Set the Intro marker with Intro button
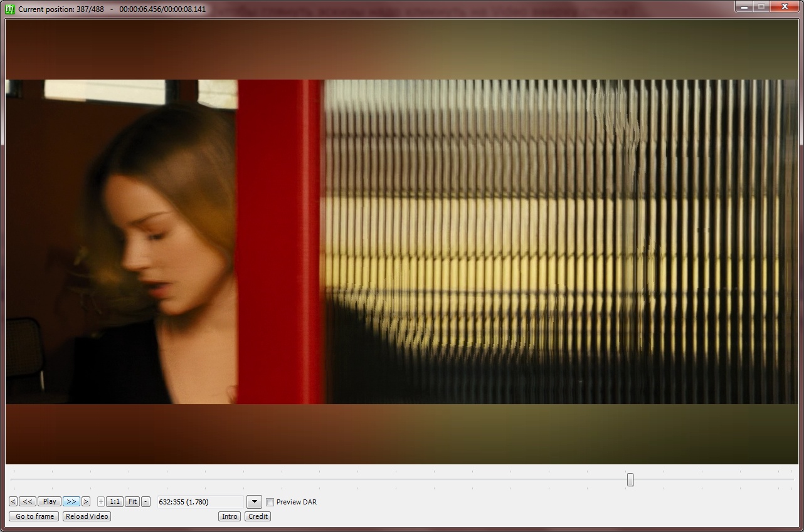This screenshot has width=804, height=532. 230,516
